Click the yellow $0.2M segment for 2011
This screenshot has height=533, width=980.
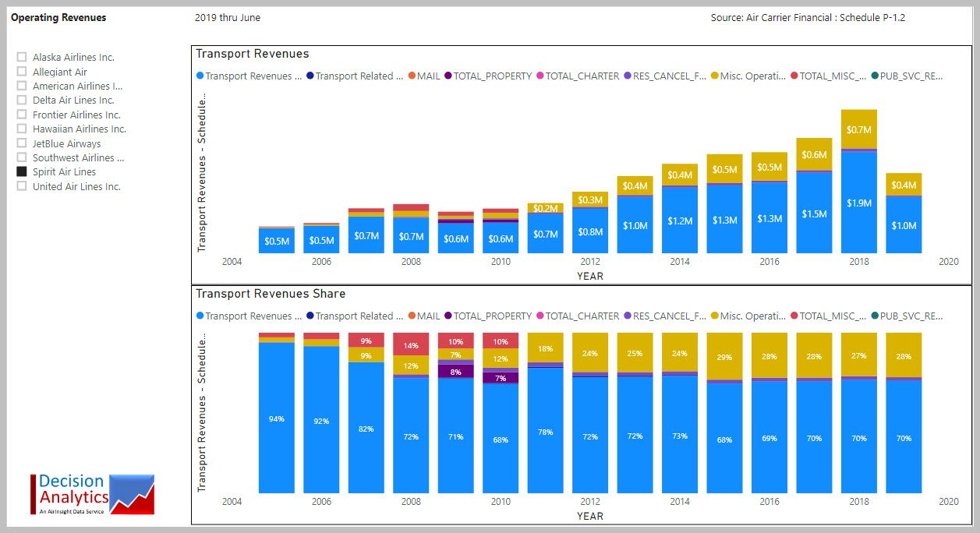(x=545, y=208)
